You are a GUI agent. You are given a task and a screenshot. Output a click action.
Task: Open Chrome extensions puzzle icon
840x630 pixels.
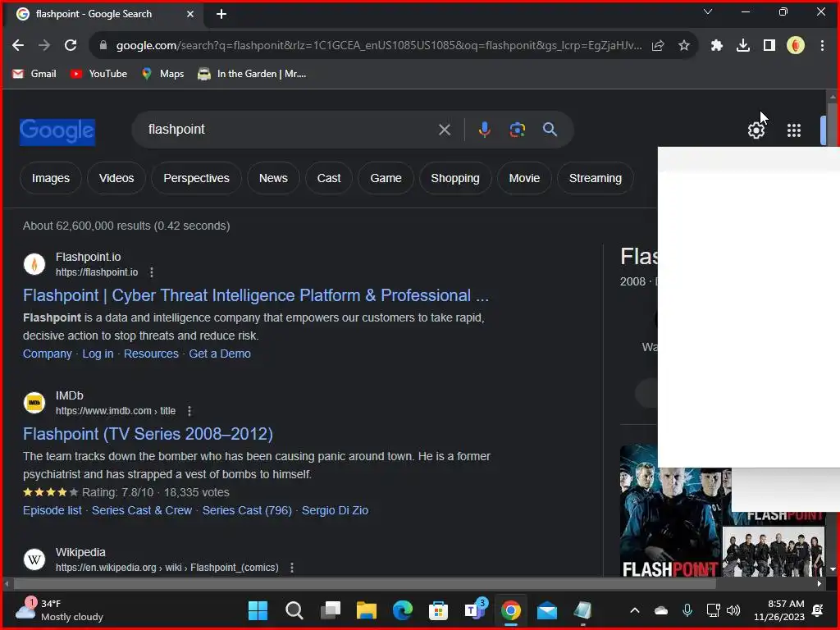pyautogui.click(x=716, y=46)
